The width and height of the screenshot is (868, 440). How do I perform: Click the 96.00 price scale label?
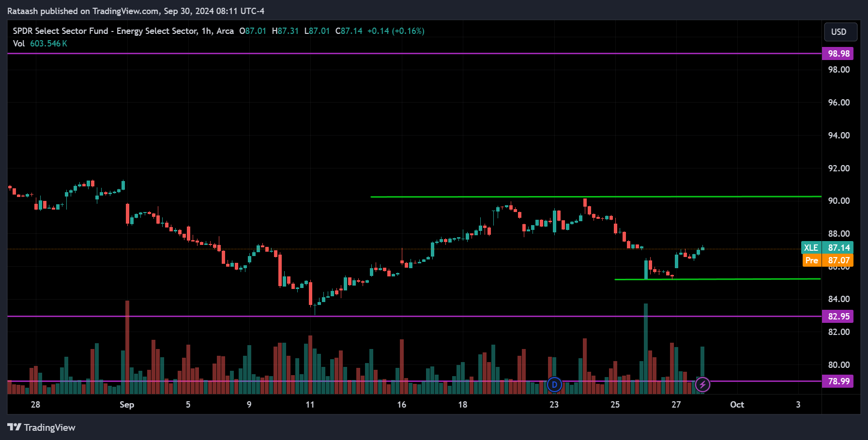coord(839,103)
